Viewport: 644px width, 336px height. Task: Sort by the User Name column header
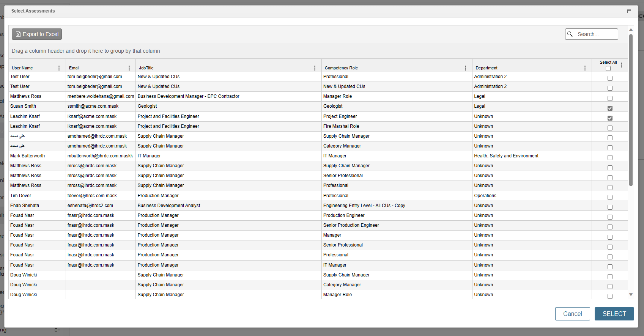click(x=22, y=68)
